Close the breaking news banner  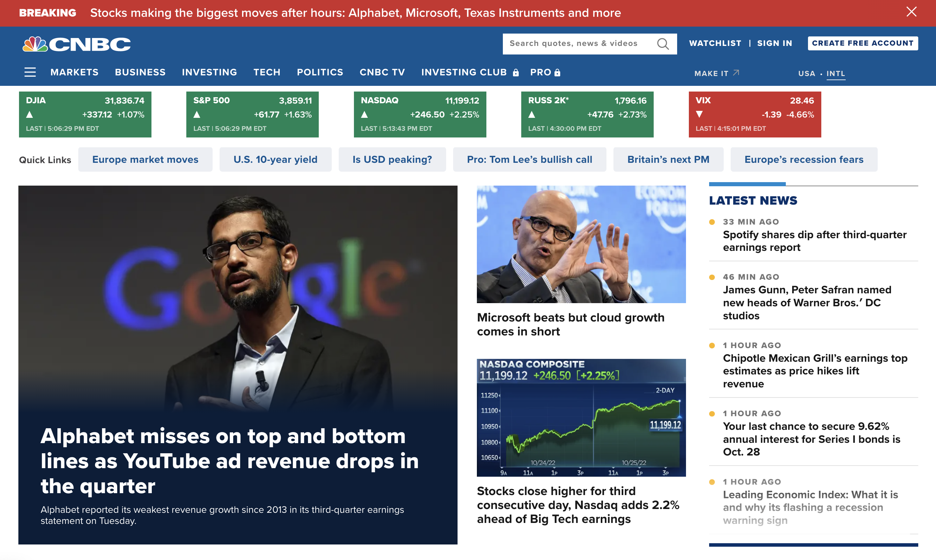pyautogui.click(x=911, y=12)
